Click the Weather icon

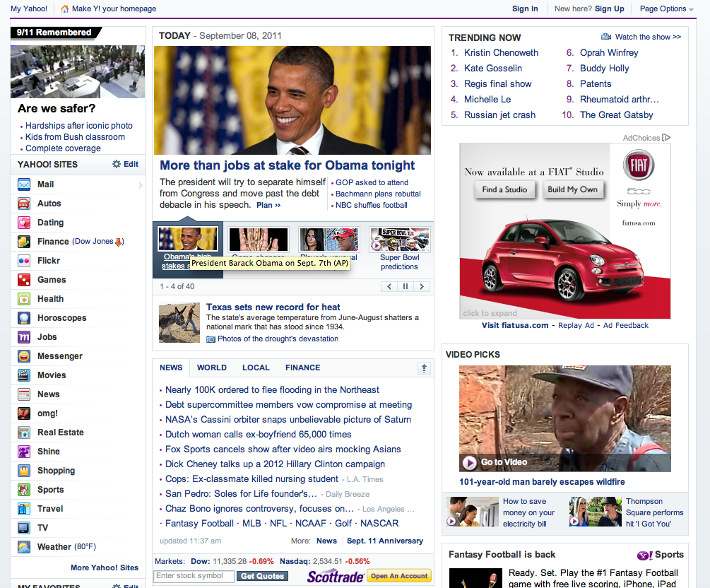pyautogui.click(x=24, y=547)
